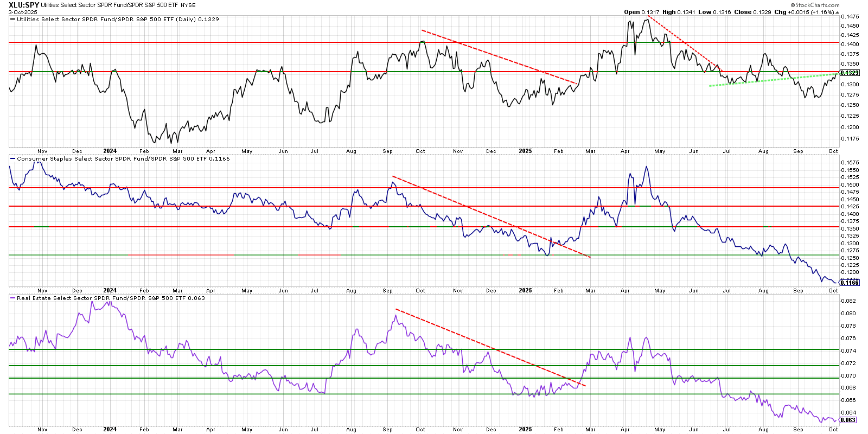Click the 0.1400 axis label in utilities panel
Image resolution: width=868 pixels, height=434 pixels.
coord(850,44)
